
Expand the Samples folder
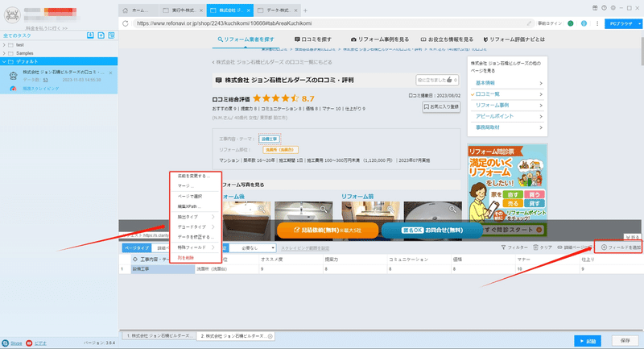pos(4,53)
